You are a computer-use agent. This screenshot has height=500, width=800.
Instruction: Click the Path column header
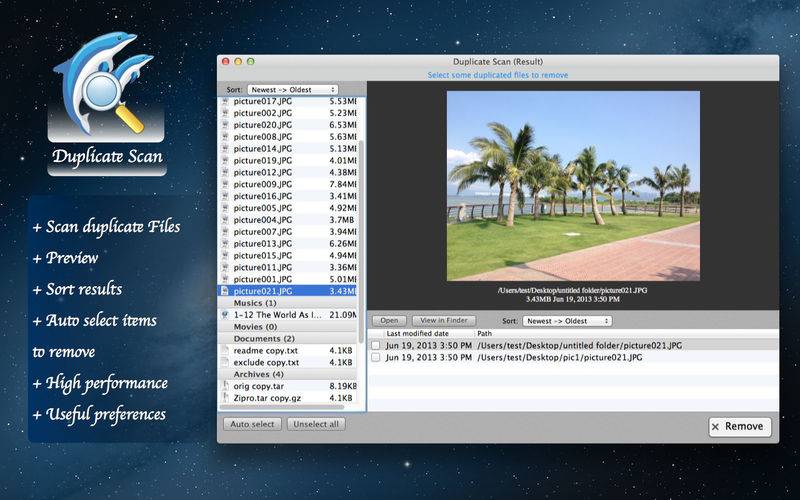point(485,333)
